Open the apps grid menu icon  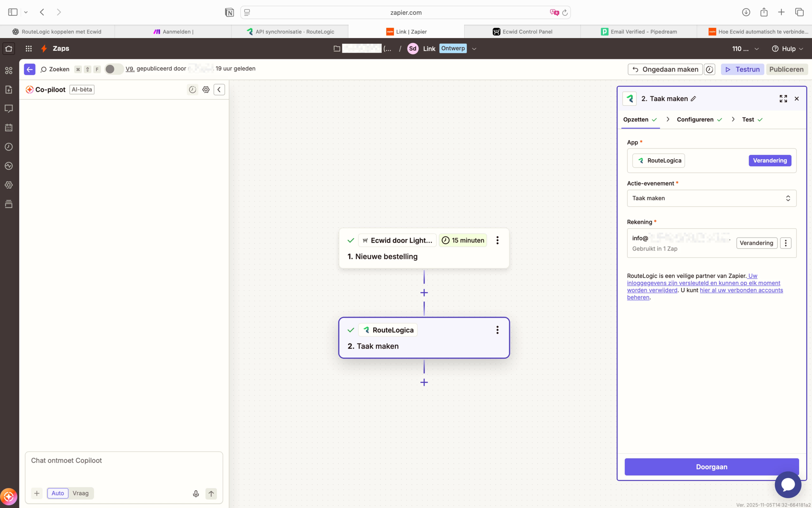pos(29,49)
